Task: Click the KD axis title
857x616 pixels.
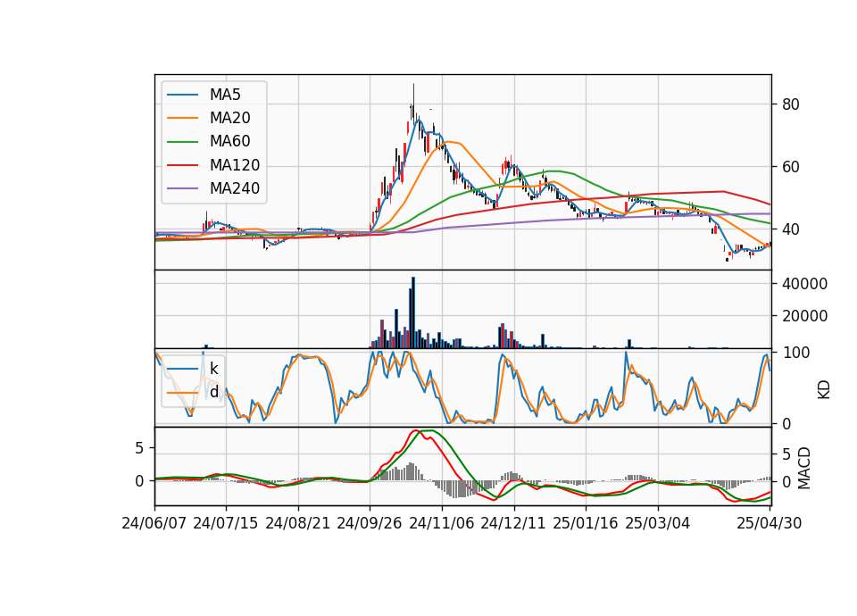Action: (824, 389)
